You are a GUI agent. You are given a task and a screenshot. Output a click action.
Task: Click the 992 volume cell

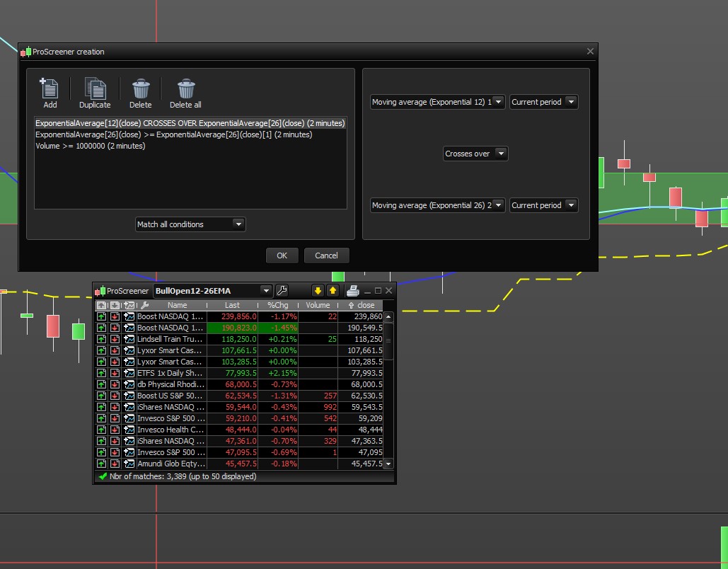(318, 407)
